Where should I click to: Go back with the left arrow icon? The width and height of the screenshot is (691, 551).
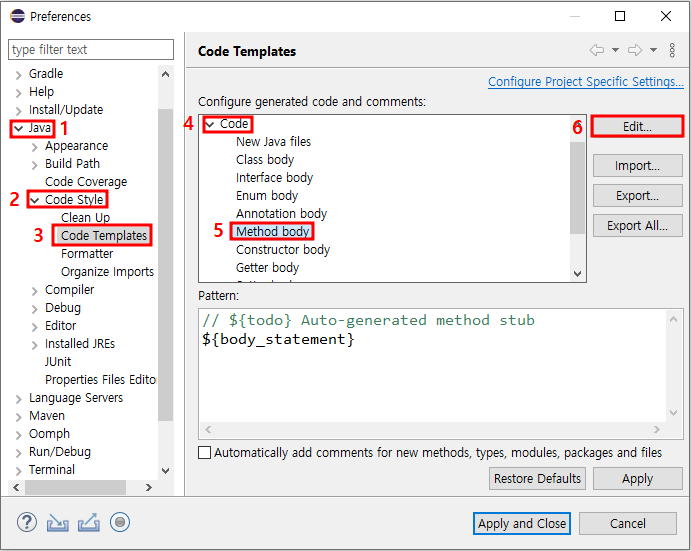click(x=597, y=50)
